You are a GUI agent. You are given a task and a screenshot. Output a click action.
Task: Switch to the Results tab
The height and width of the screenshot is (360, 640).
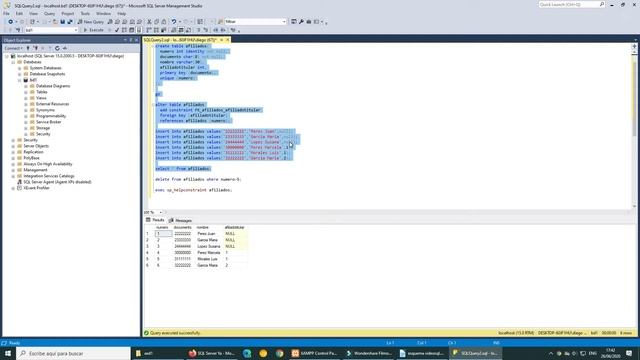(155, 220)
